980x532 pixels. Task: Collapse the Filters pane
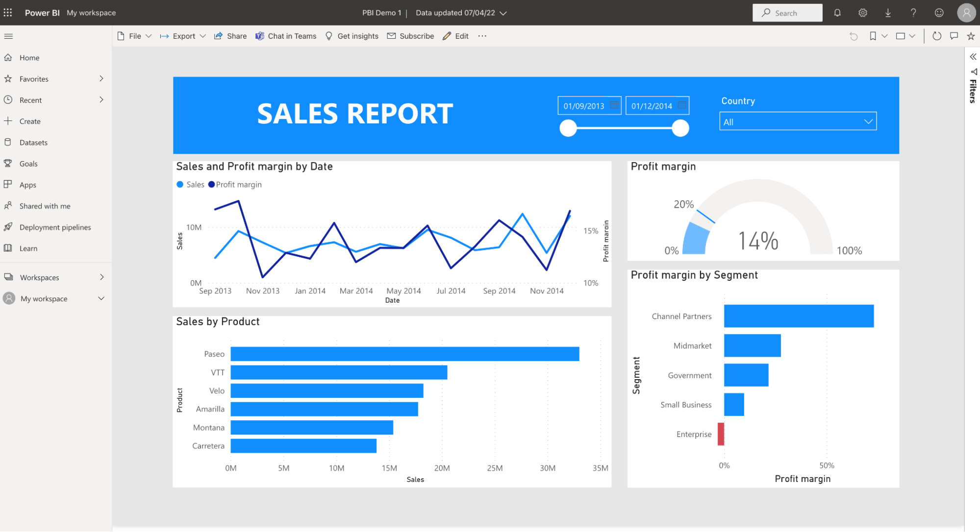click(973, 56)
